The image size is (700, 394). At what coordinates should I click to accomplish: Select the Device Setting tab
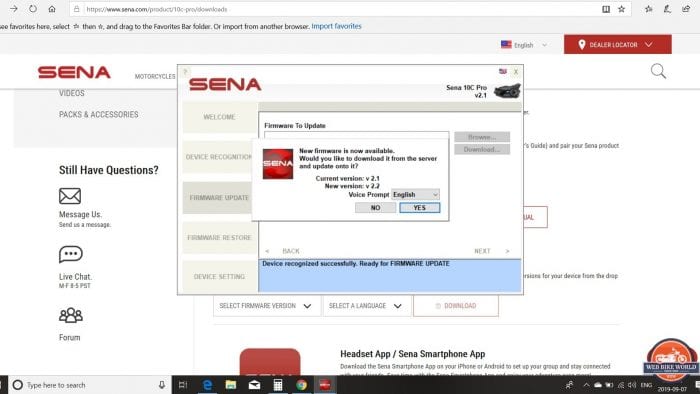[x=219, y=277]
